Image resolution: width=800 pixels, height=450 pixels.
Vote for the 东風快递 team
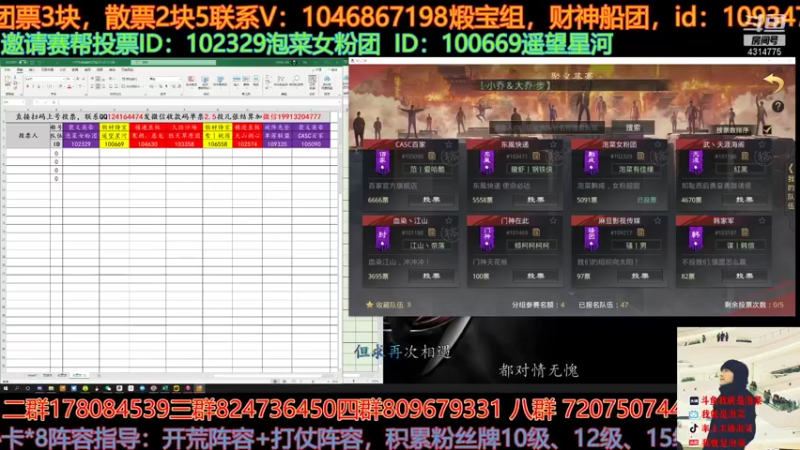(x=536, y=200)
